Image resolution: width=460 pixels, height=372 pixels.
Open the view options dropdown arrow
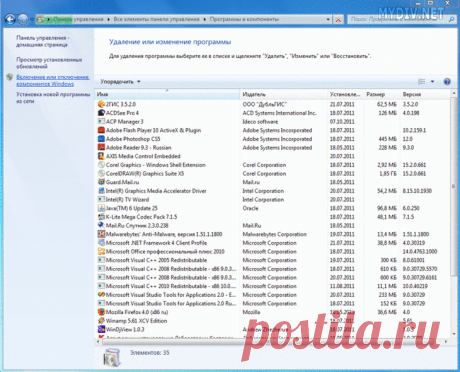tap(432, 82)
